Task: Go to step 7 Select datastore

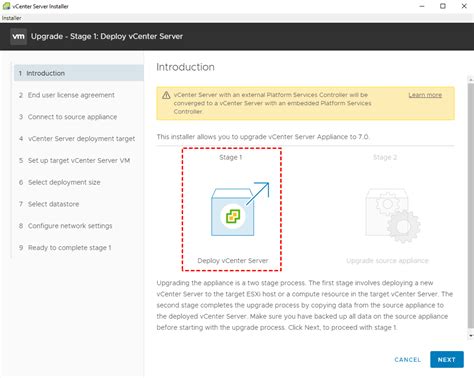Action: click(49, 204)
